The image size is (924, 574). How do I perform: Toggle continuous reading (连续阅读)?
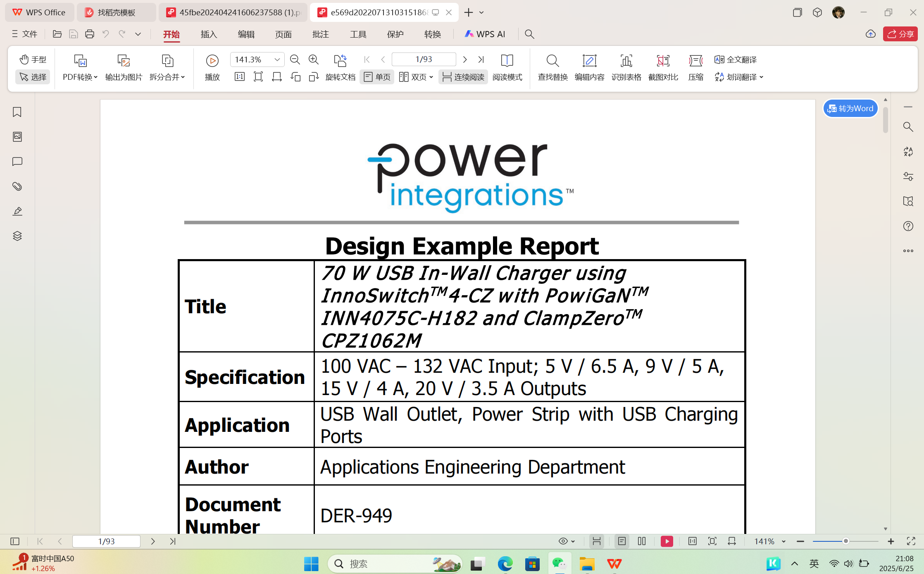click(x=463, y=77)
